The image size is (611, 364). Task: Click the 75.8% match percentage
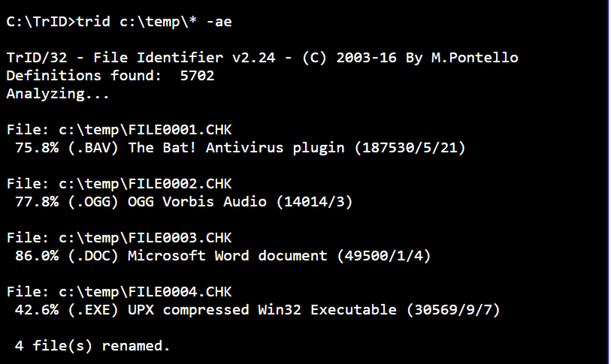[x=37, y=148]
